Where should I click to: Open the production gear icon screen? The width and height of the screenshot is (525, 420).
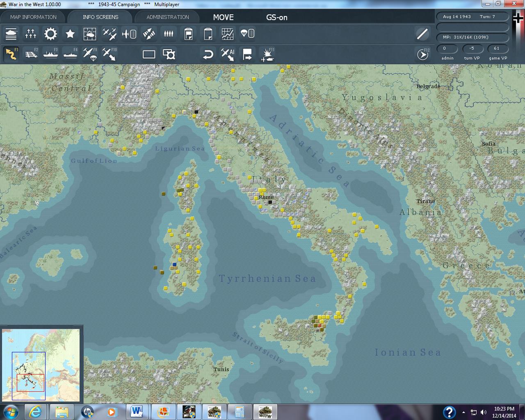(50, 34)
